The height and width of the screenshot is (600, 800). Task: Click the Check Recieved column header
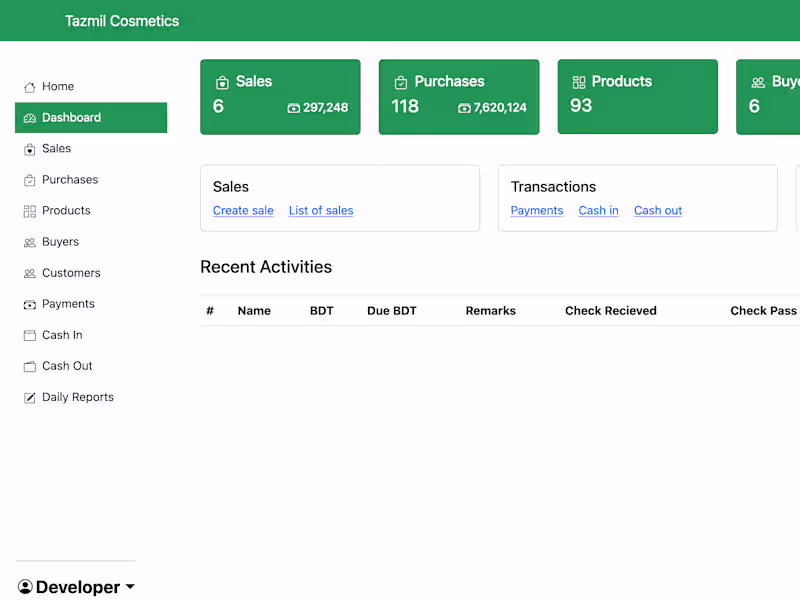(x=611, y=311)
